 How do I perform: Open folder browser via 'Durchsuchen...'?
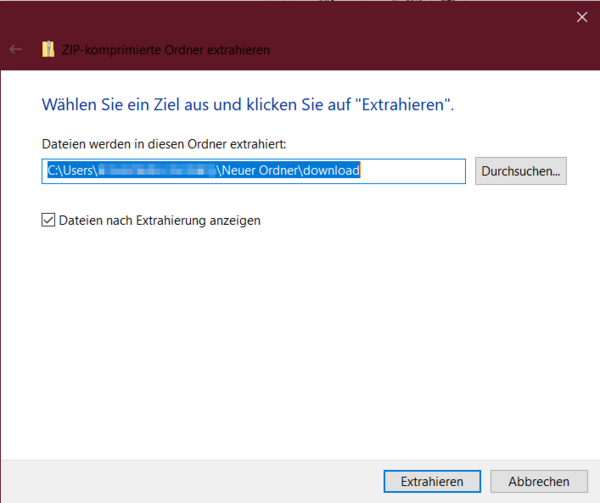(x=521, y=171)
